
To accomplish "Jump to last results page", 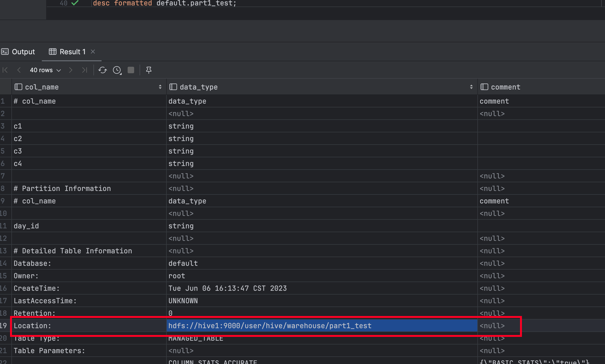I will (x=84, y=70).
